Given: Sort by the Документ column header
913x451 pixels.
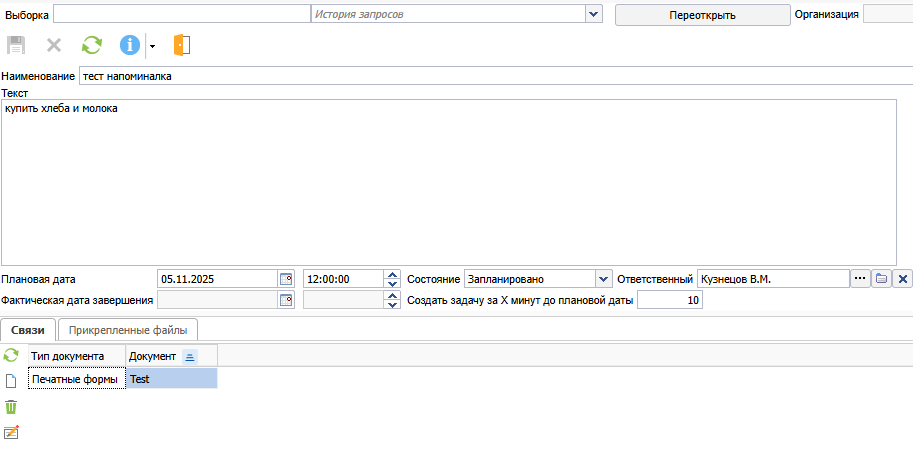Looking at the screenshot, I should [153, 356].
